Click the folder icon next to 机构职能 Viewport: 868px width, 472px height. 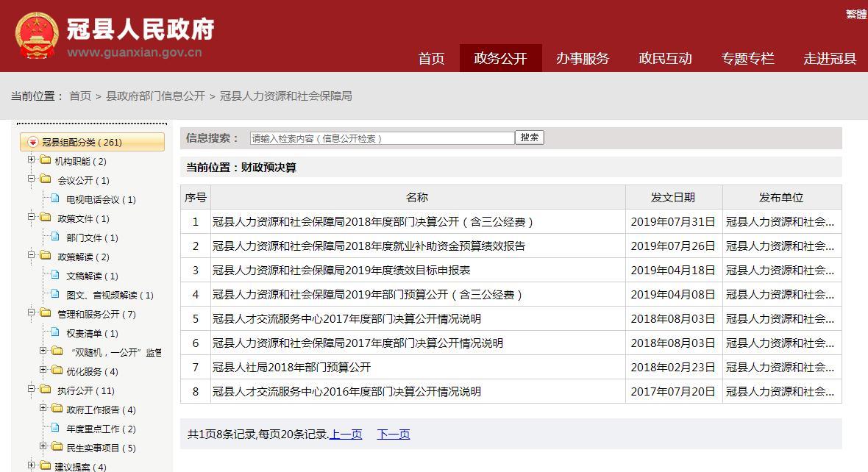point(46,160)
